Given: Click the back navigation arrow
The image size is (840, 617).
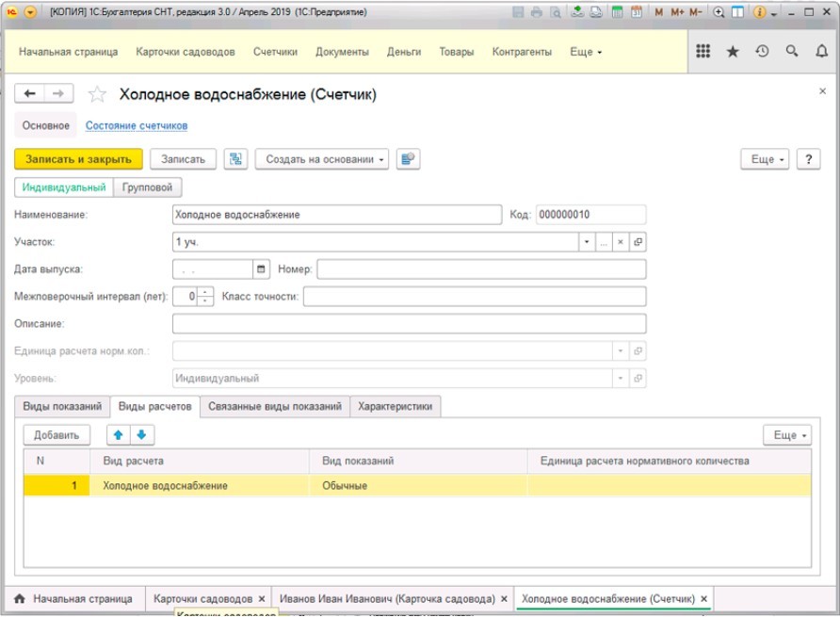Looking at the screenshot, I should pyautogui.click(x=29, y=94).
